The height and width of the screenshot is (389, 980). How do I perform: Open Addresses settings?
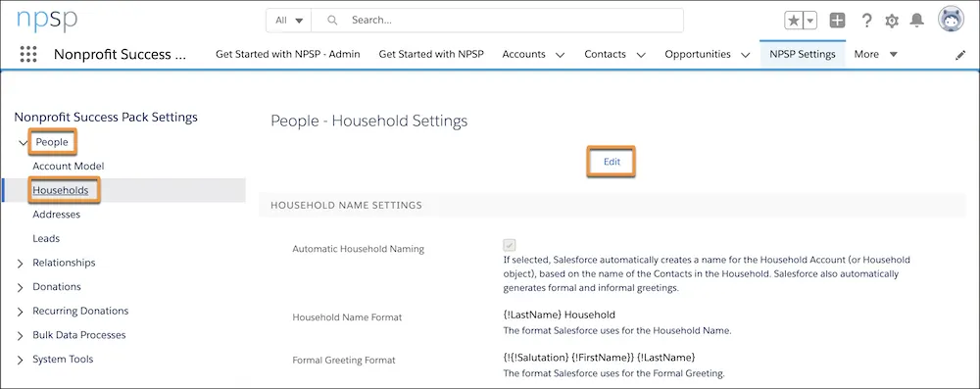[x=56, y=215]
